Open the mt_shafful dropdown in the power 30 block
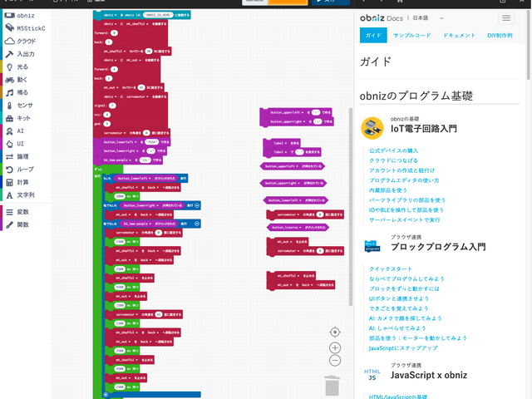Viewport: 532px width, 399px height. click(x=115, y=52)
